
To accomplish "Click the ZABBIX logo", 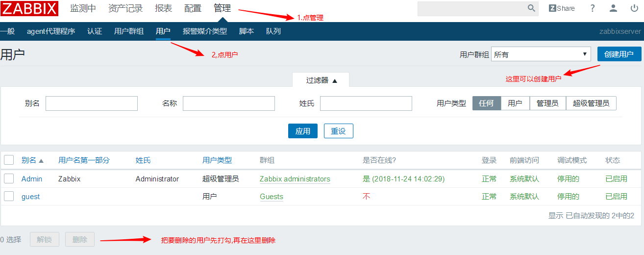I will point(29,8).
